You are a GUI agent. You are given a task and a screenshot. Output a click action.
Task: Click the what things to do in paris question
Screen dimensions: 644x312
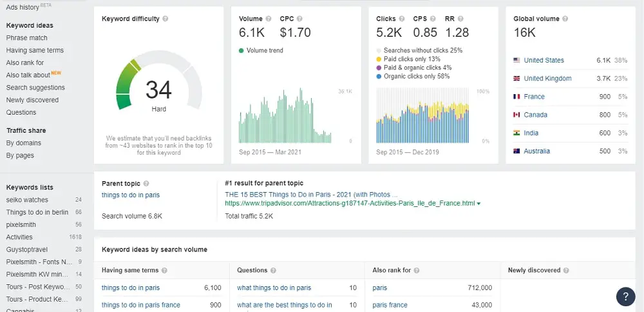click(x=274, y=288)
